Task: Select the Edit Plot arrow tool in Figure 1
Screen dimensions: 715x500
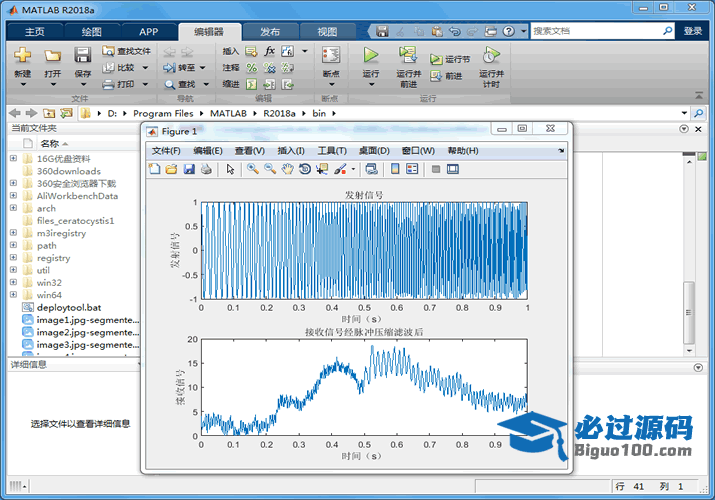Action: [230, 169]
